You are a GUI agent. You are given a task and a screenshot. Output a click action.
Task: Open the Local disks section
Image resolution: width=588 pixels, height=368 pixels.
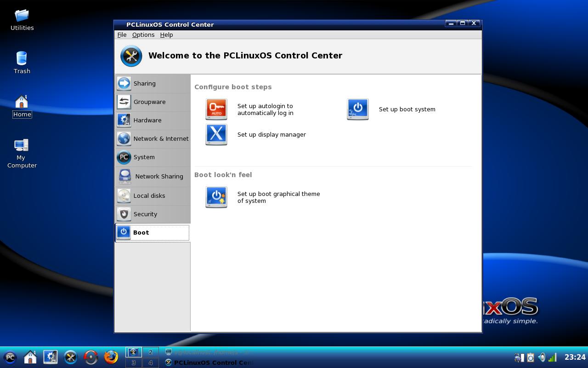[x=152, y=195]
